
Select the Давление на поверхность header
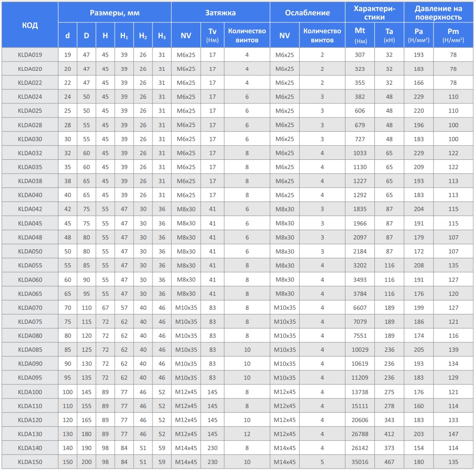tap(438, 13)
